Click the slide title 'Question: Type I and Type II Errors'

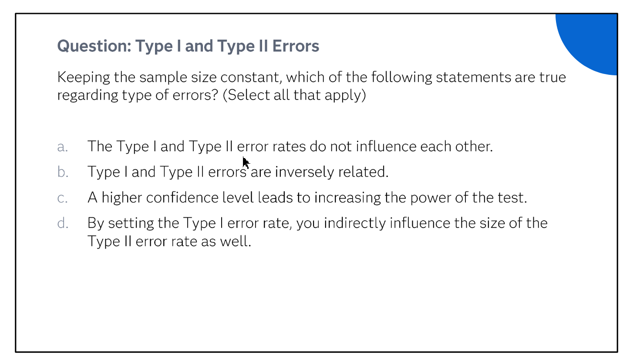[x=188, y=46]
